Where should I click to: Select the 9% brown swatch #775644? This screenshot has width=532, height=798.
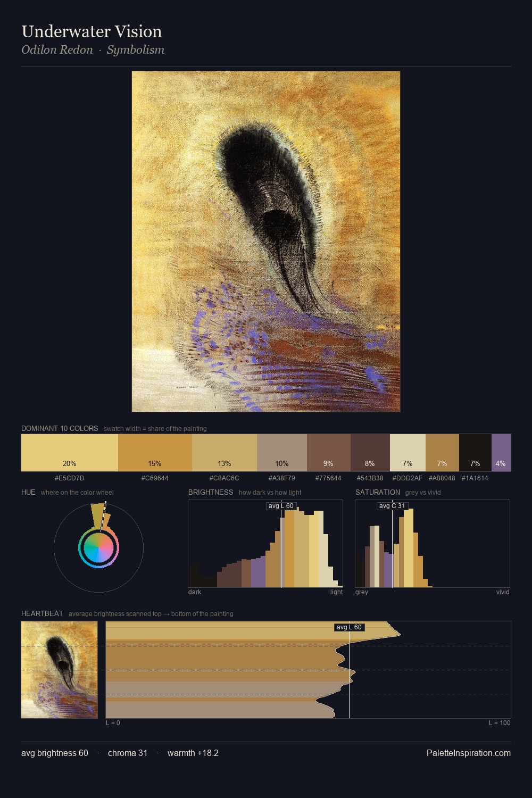click(x=329, y=453)
